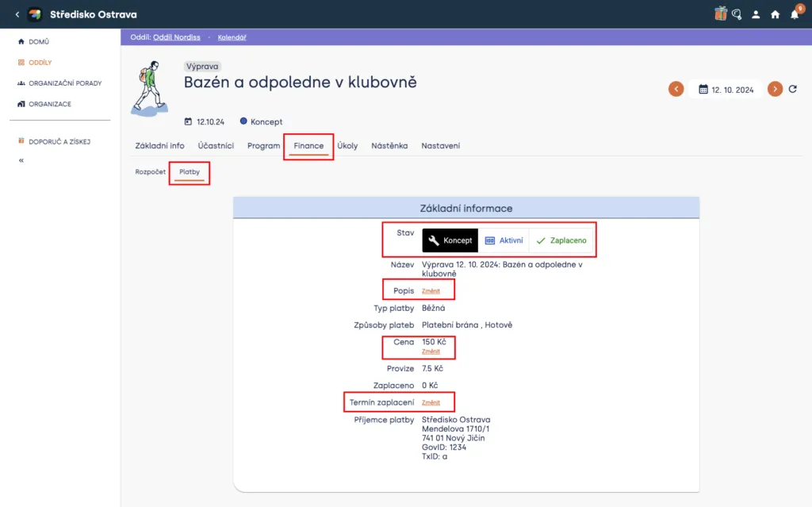Image resolution: width=812 pixels, height=507 pixels.
Task: Set payment state to Zaplaceno
Action: tap(561, 240)
